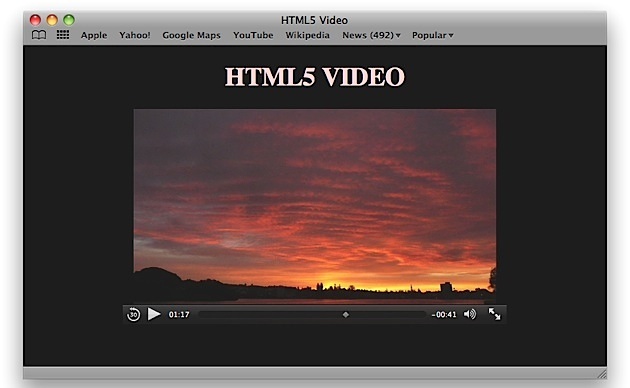The height and width of the screenshot is (388, 630).
Task: Click the video progress slider handle
Action: [x=346, y=314]
